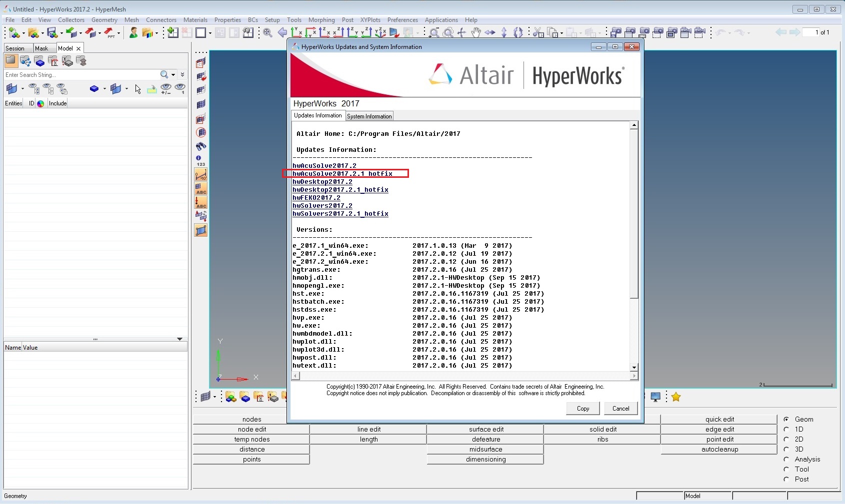Click the Publish to PPT icon
This screenshot has width=845, height=504.
coord(109,33)
